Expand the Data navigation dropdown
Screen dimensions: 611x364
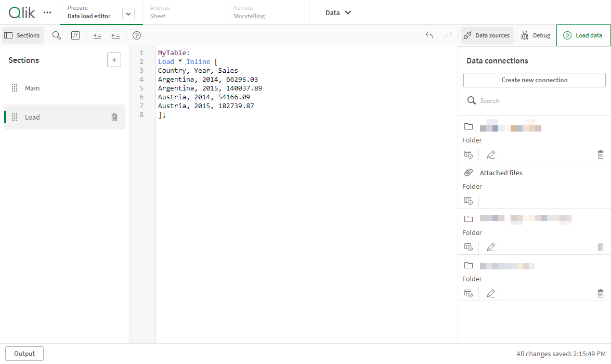337,12
